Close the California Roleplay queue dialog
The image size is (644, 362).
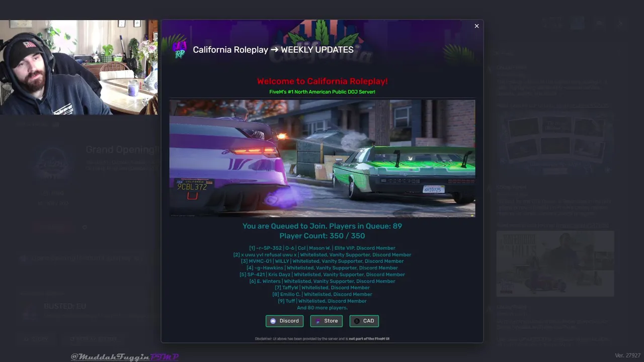point(476,26)
